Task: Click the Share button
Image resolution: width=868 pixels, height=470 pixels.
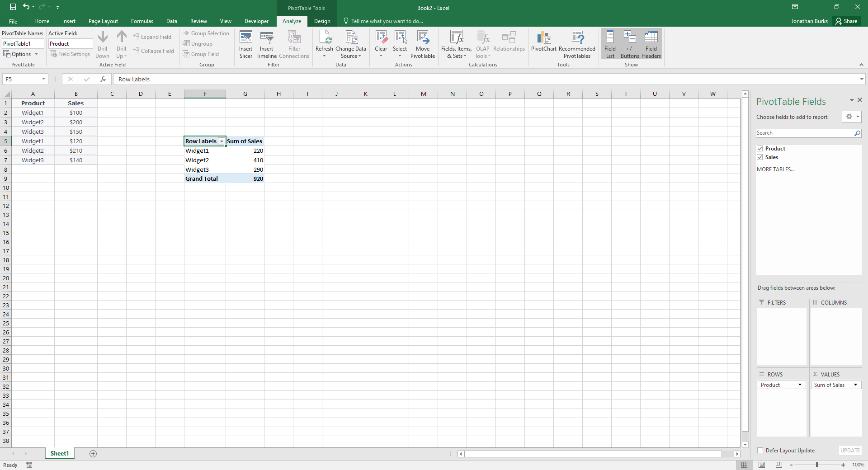Action: 847,21
